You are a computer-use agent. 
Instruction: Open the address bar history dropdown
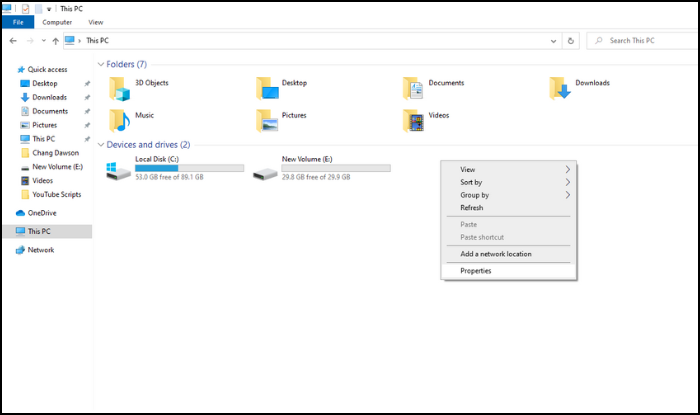pos(553,41)
